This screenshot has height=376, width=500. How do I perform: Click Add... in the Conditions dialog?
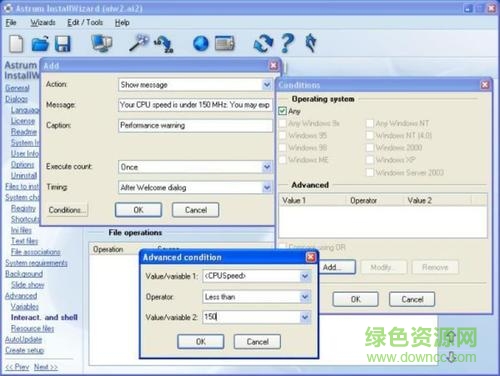point(337,267)
